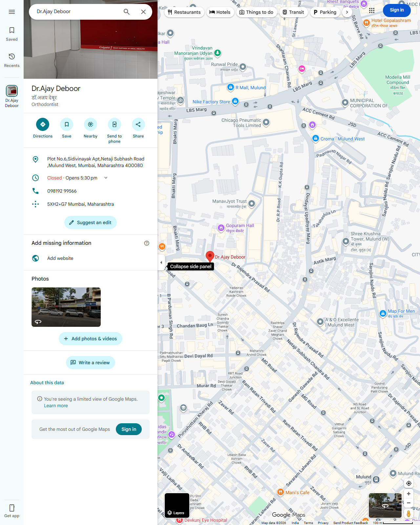Click the Map For Men marker
Viewport: 420px width, 525px height.
tap(383, 313)
